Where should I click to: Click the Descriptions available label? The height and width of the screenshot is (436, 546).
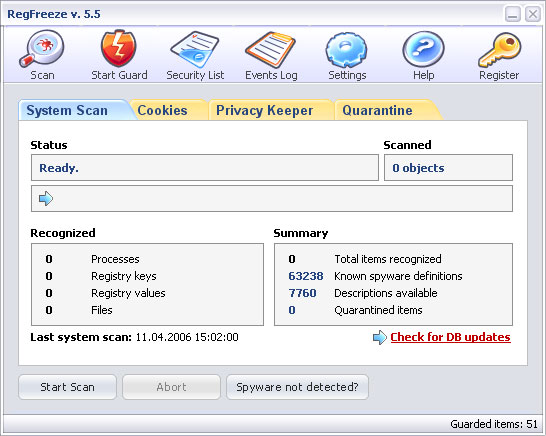point(385,293)
